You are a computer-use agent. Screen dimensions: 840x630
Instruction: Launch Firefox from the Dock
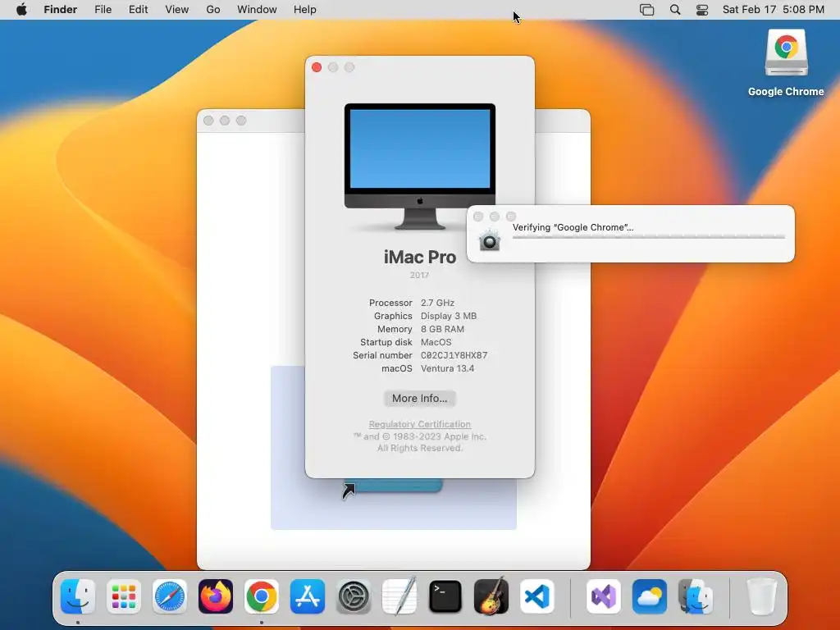(x=216, y=596)
